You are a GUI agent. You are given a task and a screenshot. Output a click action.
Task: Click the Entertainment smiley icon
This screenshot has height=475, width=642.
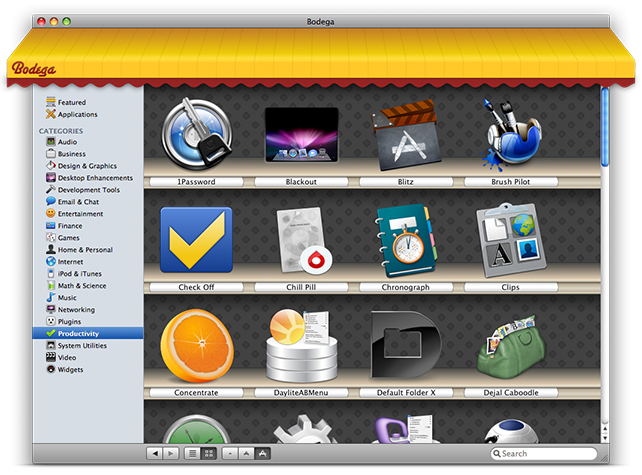pos(51,213)
